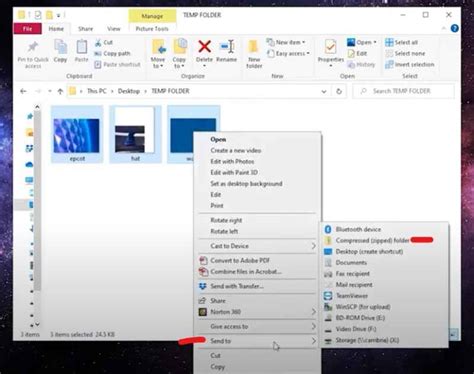Click Invert selection in ribbon
This screenshot has height=374, width=474.
410,64
